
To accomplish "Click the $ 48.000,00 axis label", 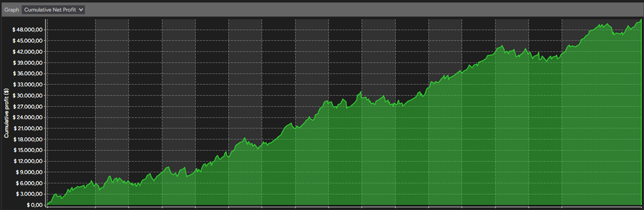I will click(x=29, y=30).
